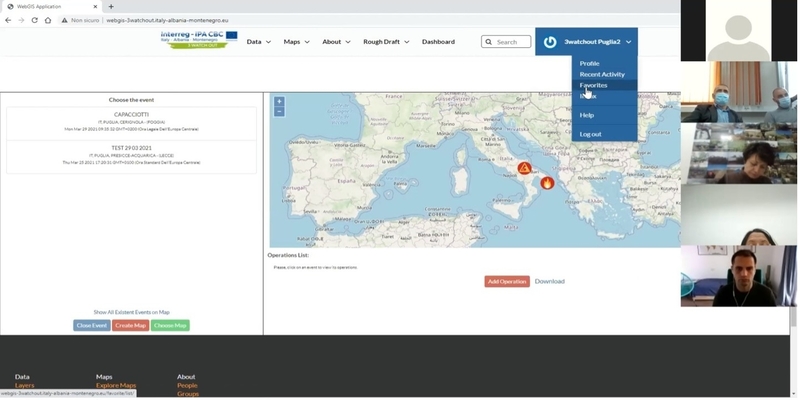The height and width of the screenshot is (400, 800).
Task: Select Recent Activity in the user menu
Action: click(602, 74)
